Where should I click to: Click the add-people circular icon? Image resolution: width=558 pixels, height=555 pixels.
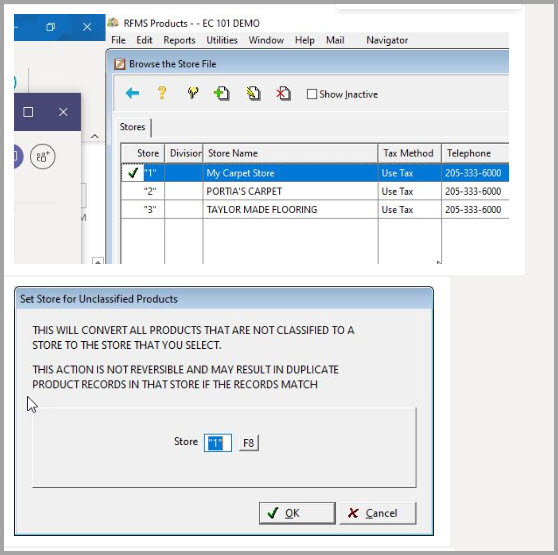click(x=43, y=157)
